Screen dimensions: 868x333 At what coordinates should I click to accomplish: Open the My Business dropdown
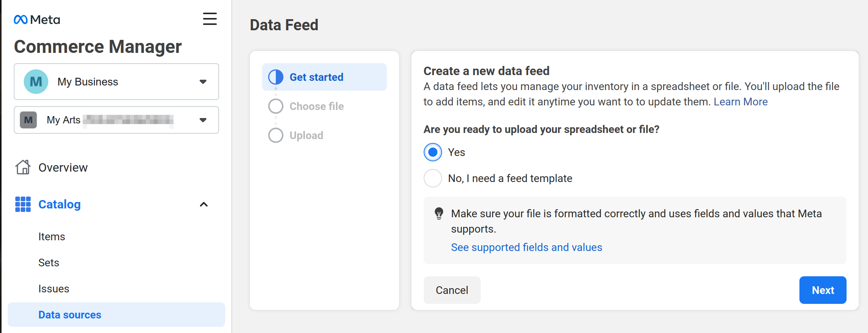(116, 82)
